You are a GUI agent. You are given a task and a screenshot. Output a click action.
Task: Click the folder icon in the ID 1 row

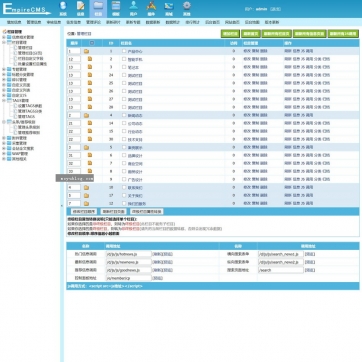pos(87,51)
